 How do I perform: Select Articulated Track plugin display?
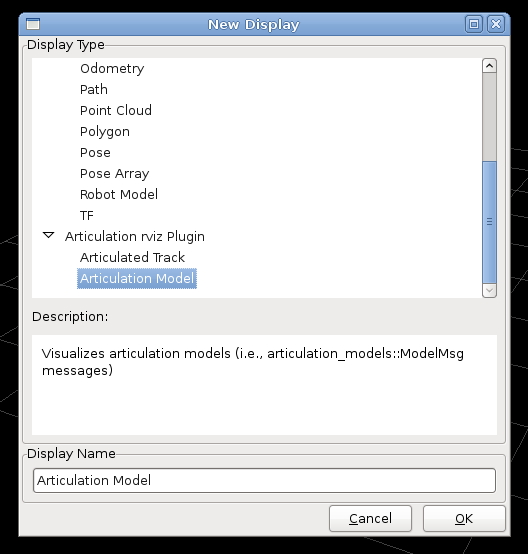pos(132,257)
